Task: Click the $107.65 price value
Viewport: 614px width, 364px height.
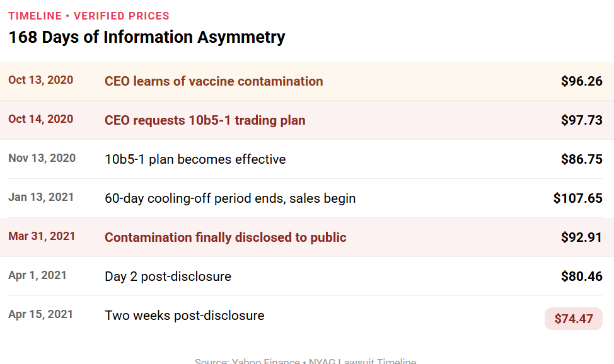Action: (577, 198)
